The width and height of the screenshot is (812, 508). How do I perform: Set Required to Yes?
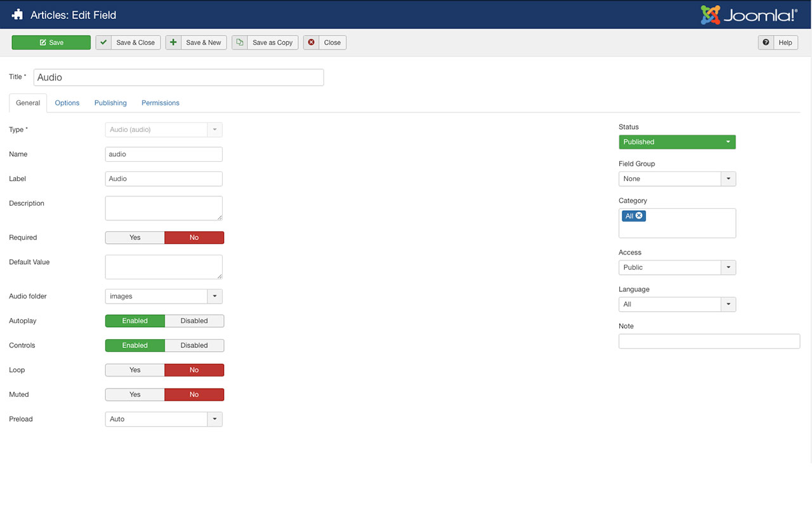pyautogui.click(x=135, y=237)
